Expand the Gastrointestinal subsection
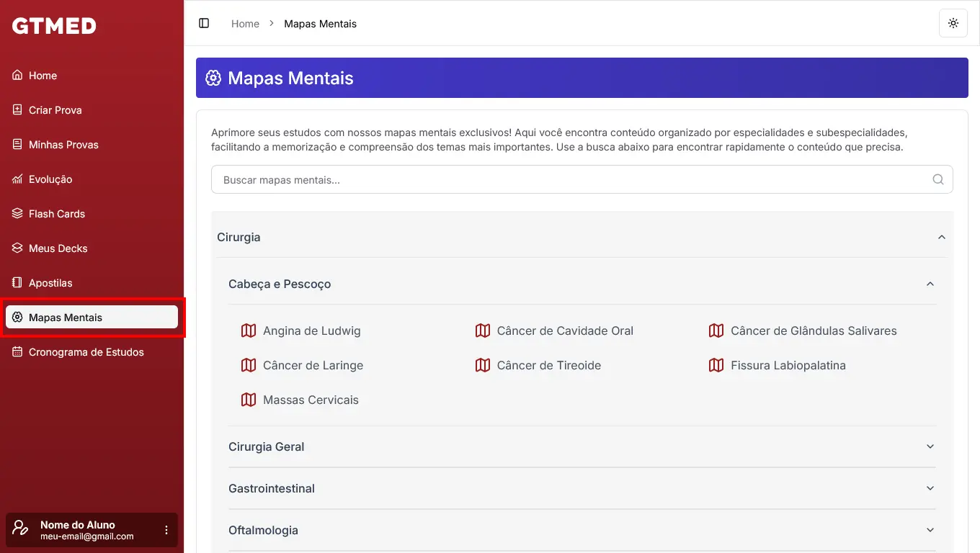 [x=930, y=489]
